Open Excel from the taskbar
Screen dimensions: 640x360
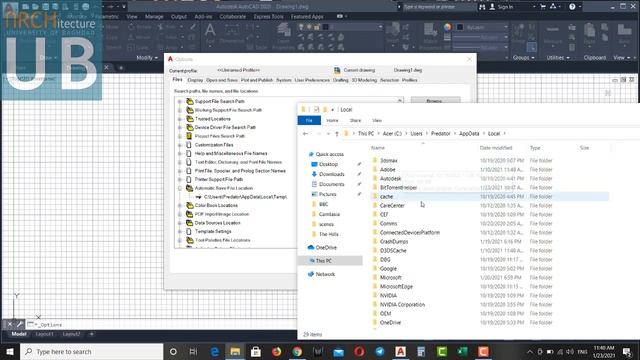pyautogui.click(x=462, y=351)
